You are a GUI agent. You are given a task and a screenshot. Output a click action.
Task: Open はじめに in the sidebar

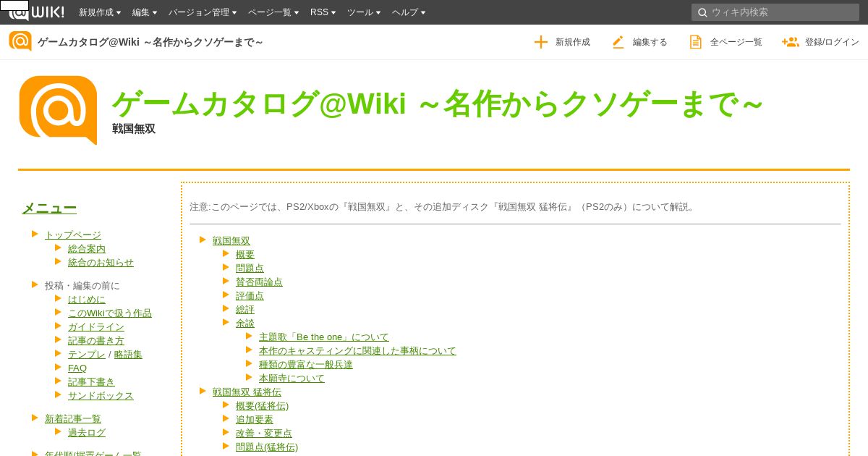pos(87,299)
